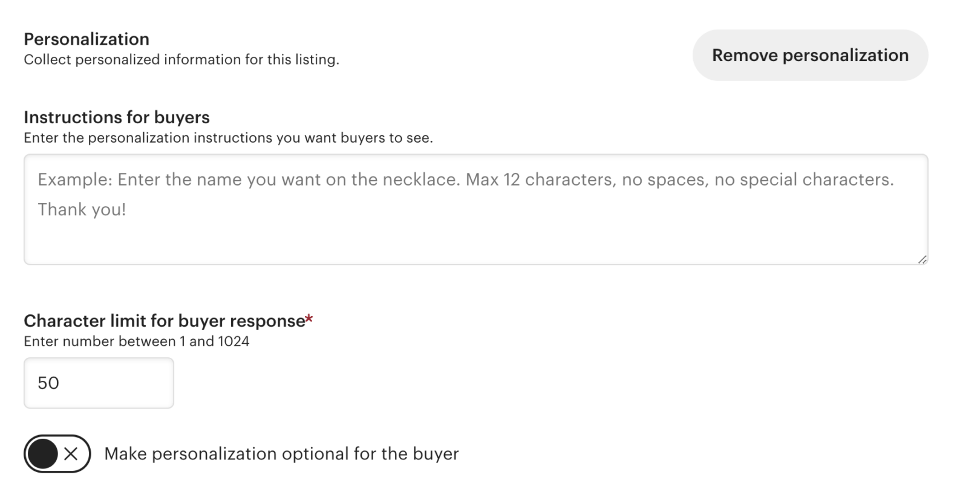The height and width of the screenshot is (495, 980).
Task: Click the 'Make personalization optional for the buyer' label
Action: coord(281,454)
